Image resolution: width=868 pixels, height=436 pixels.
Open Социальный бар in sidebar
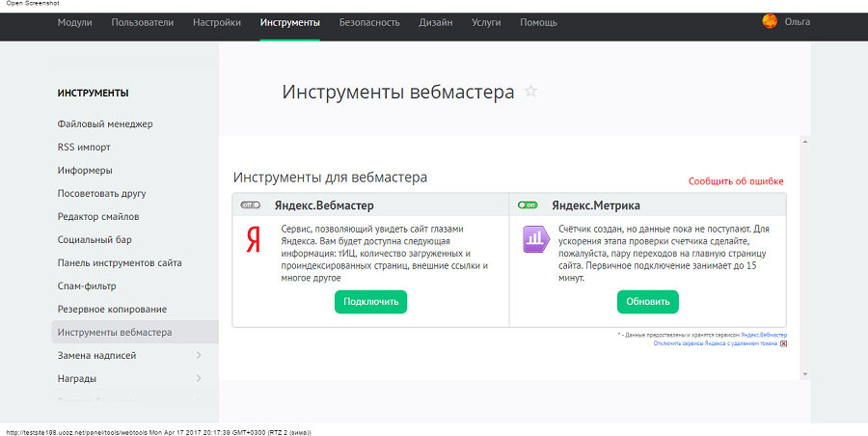pos(95,240)
